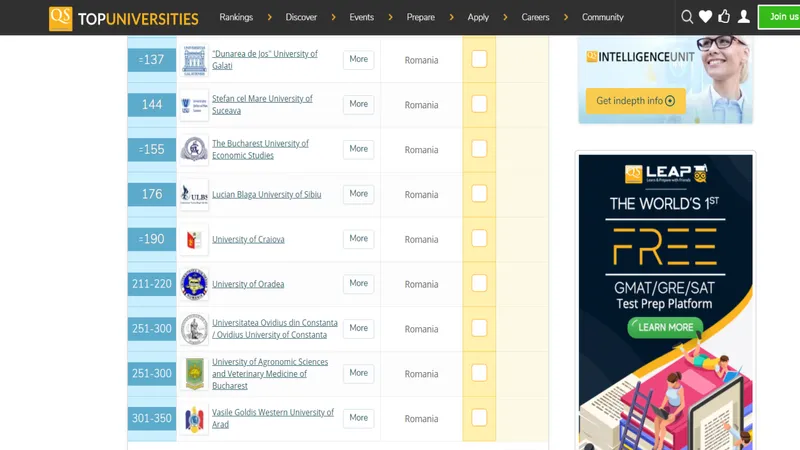
Task: Expand the arrow after Discover menu
Action: tap(333, 17)
